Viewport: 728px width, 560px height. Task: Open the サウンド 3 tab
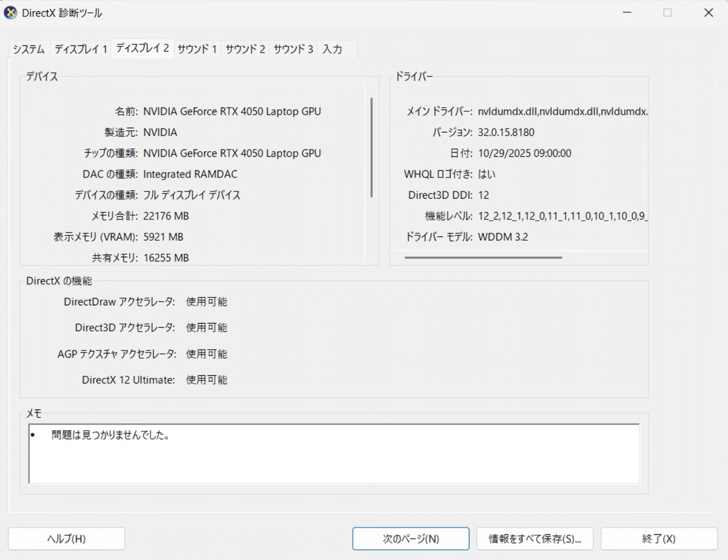click(x=293, y=49)
